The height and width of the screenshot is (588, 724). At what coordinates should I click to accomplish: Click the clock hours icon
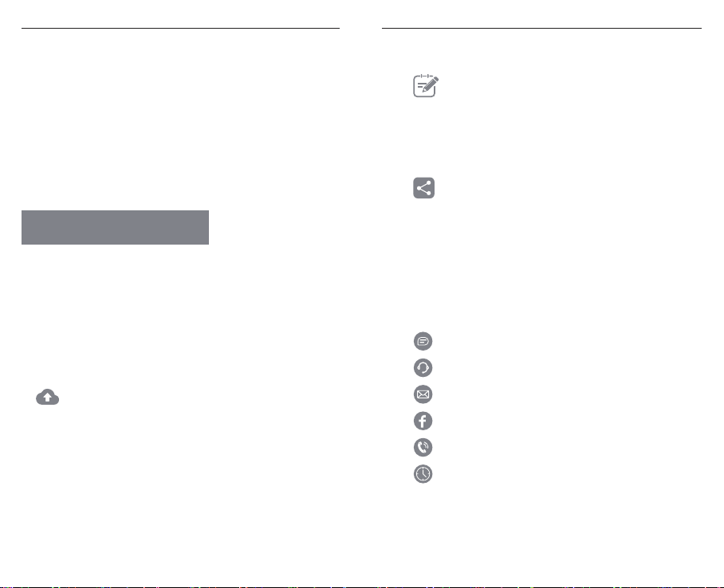423,474
